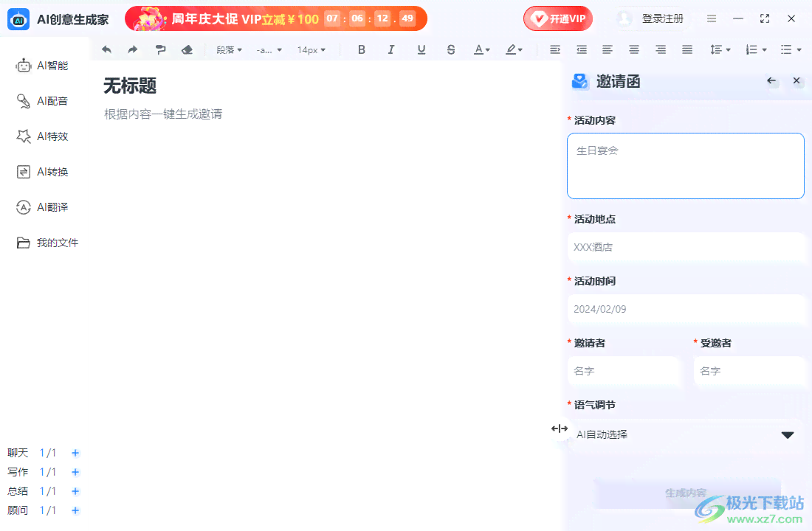Open the numbered list dropdown
The height and width of the screenshot is (531, 812).
point(756,49)
